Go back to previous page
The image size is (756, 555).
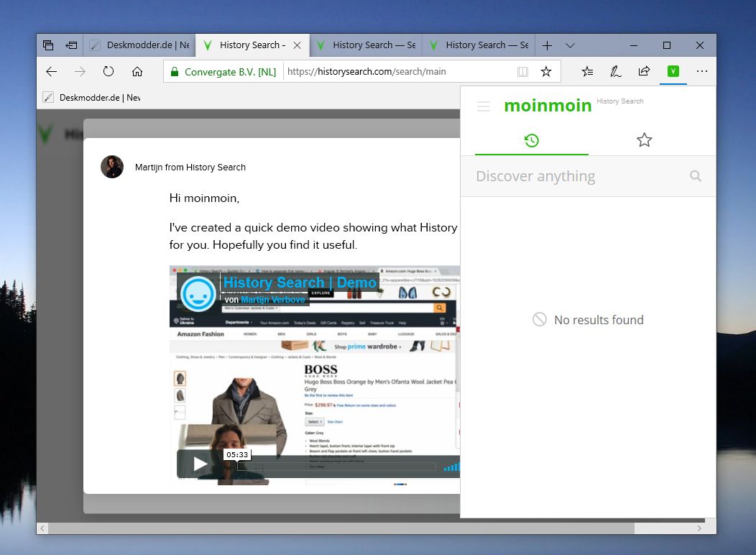pyautogui.click(x=51, y=72)
